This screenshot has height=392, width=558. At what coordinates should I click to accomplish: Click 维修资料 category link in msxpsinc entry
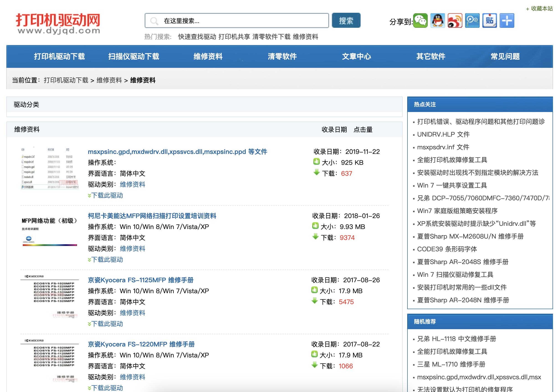(x=133, y=184)
